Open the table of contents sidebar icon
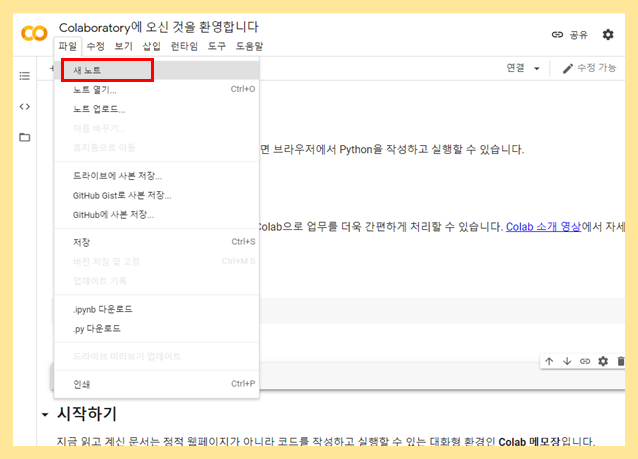638x459 pixels. (x=24, y=76)
